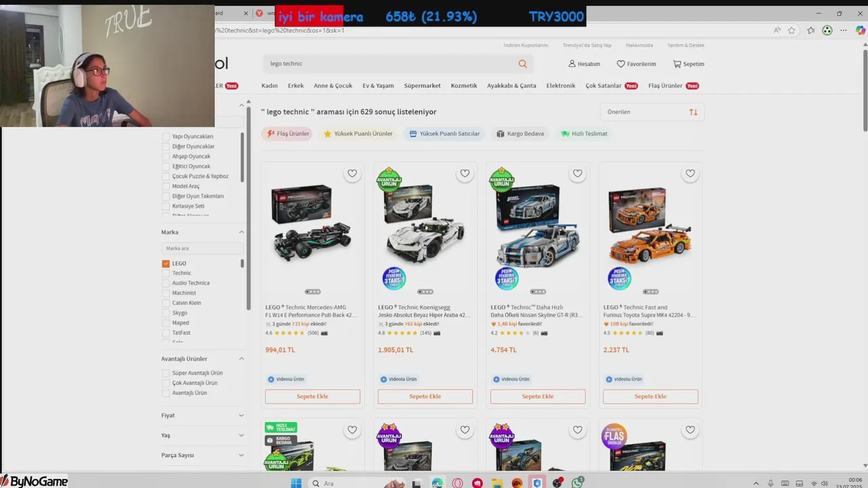Check the Calvin Klein brand checkbox
The image size is (868, 488).
point(165,303)
